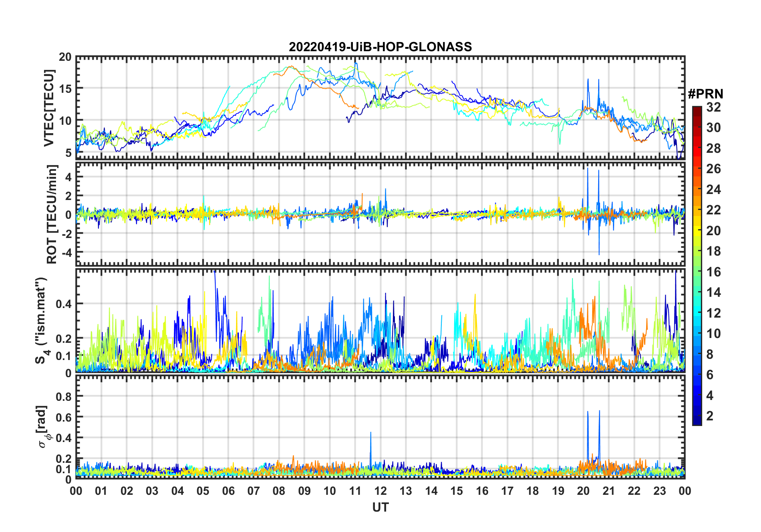This screenshot has height=532, width=761.
Task: Click sigma phi y-axis tick label 0.8
Action: [64, 397]
